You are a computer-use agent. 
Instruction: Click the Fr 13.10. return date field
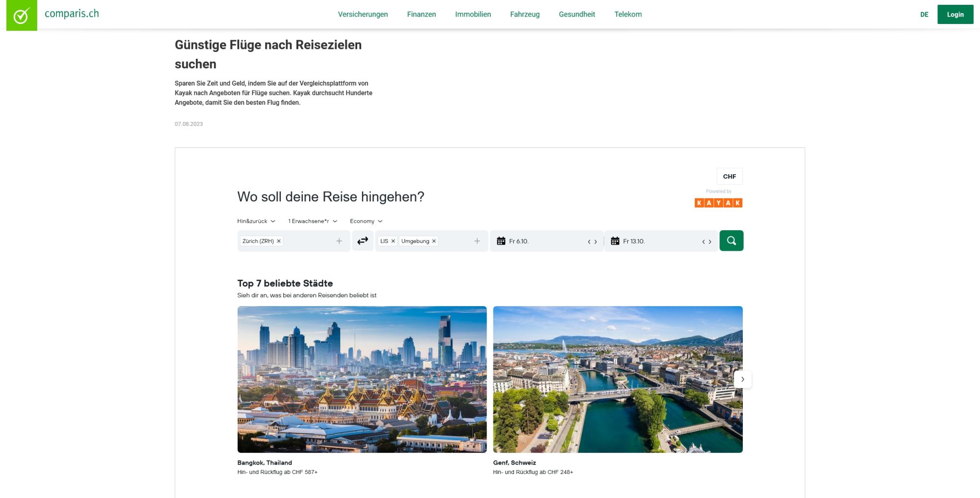point(661,241)
